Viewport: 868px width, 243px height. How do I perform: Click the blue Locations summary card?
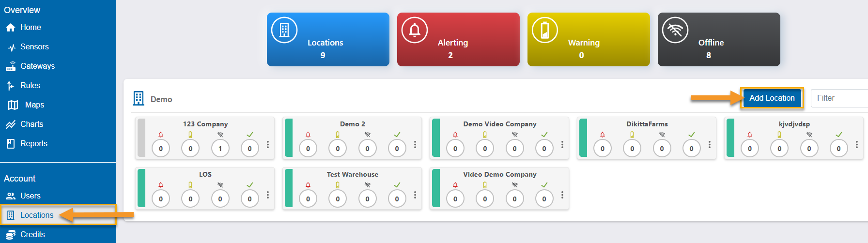[328, 40]
